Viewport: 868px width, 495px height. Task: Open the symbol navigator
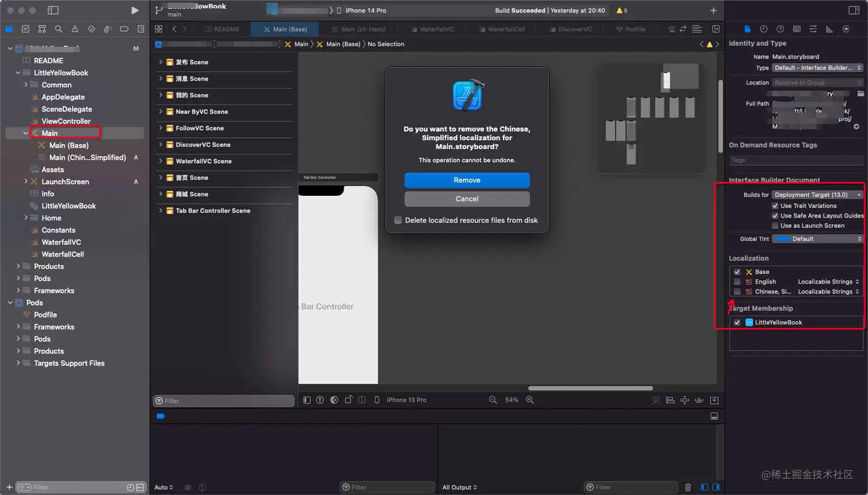click(x=42, y=29)
